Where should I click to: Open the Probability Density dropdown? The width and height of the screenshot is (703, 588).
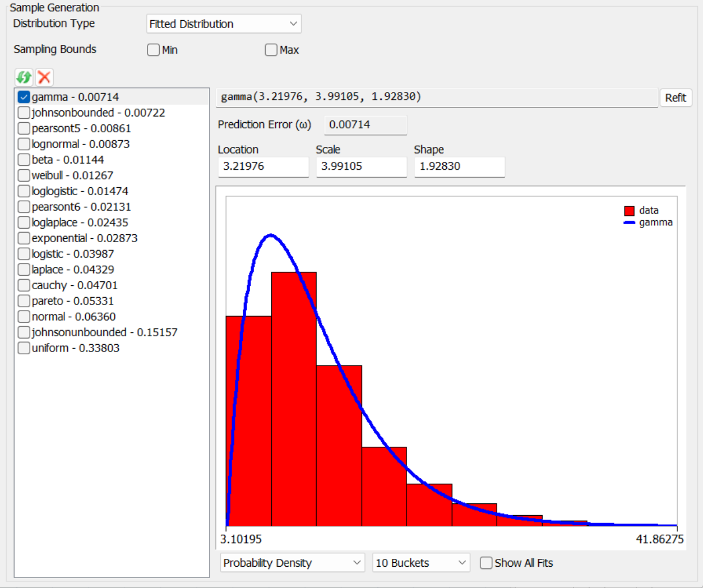(292, 563)
